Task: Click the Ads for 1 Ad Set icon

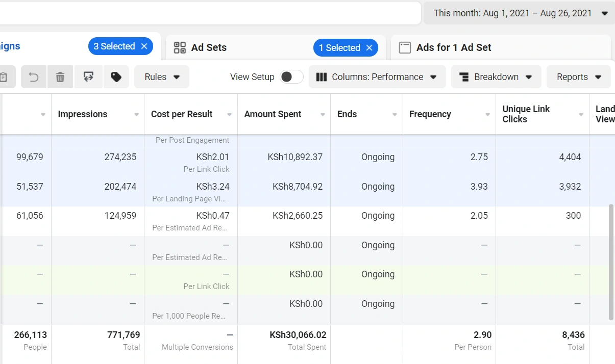Action: point(405,48)
